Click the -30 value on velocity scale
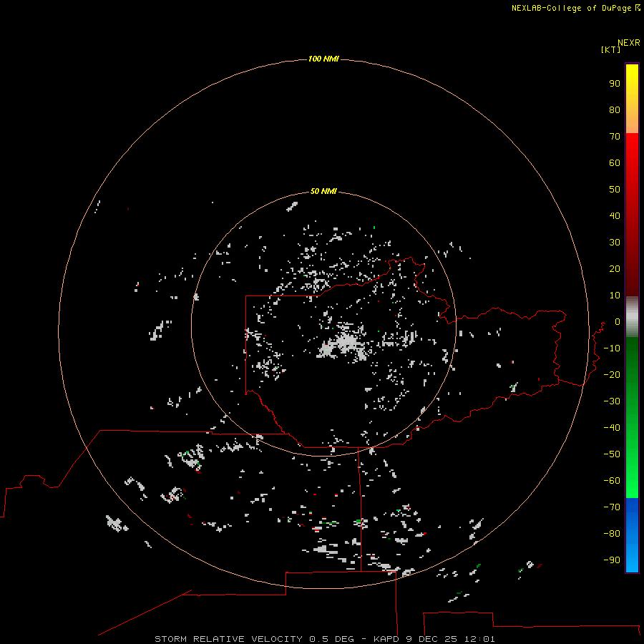 [612, 401]
